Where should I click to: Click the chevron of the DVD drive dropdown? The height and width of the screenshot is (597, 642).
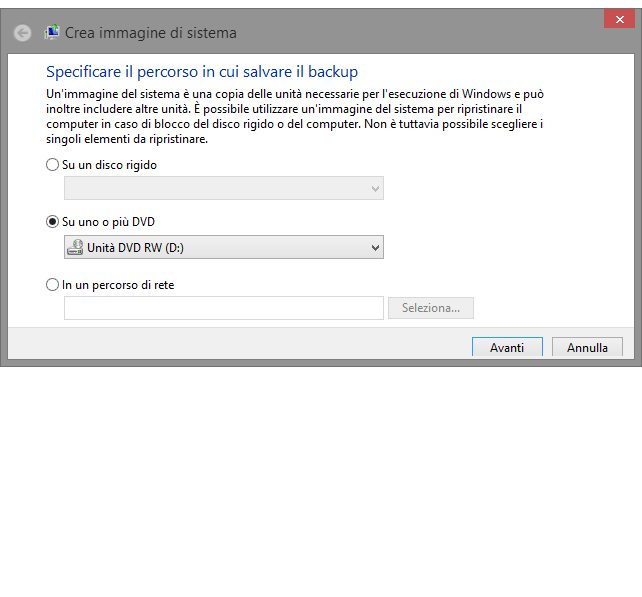point(375,247)
